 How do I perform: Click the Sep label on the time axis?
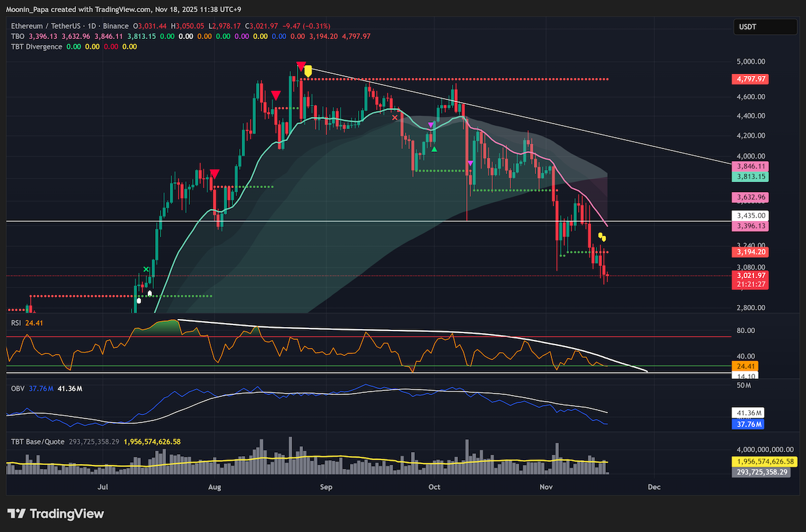point(326,486)
